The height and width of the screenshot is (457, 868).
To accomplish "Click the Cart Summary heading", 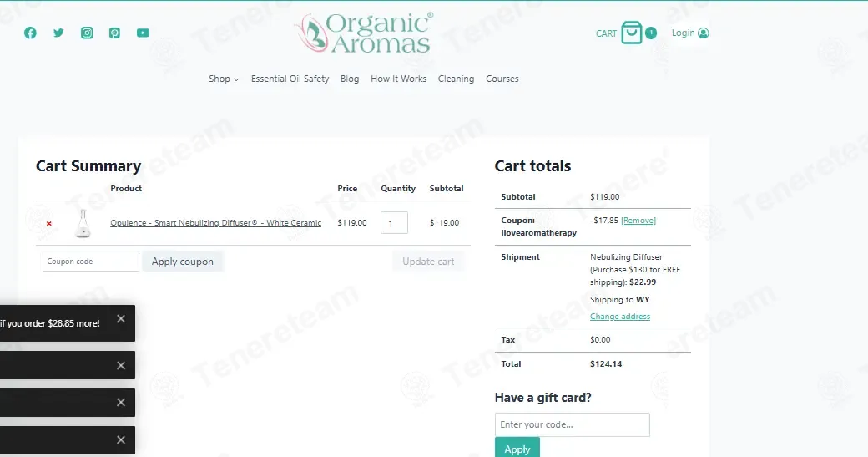I will [x=88, y=165].
